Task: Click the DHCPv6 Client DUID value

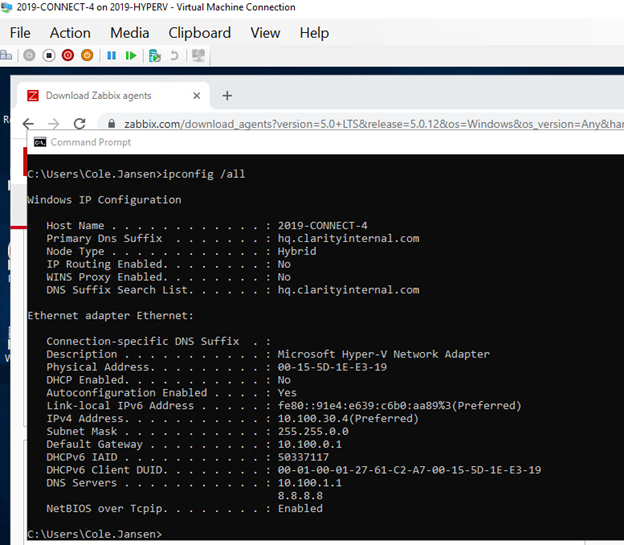Action: [410, 470]
